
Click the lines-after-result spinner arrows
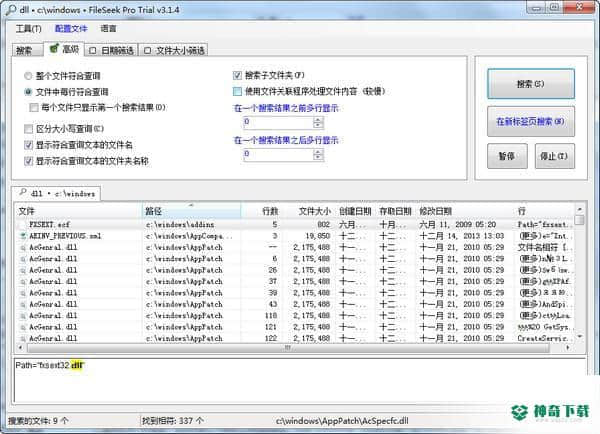(x=318, y=155)
